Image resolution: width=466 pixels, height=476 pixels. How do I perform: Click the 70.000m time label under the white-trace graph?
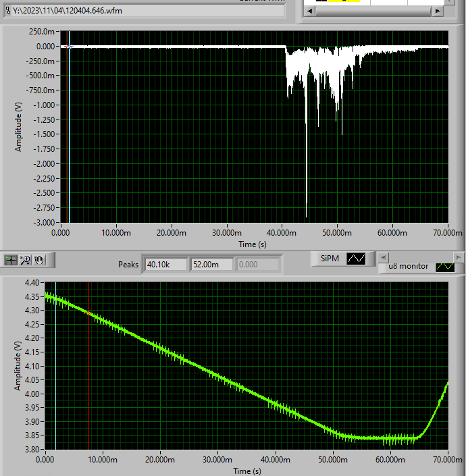[x=448, y=233]
